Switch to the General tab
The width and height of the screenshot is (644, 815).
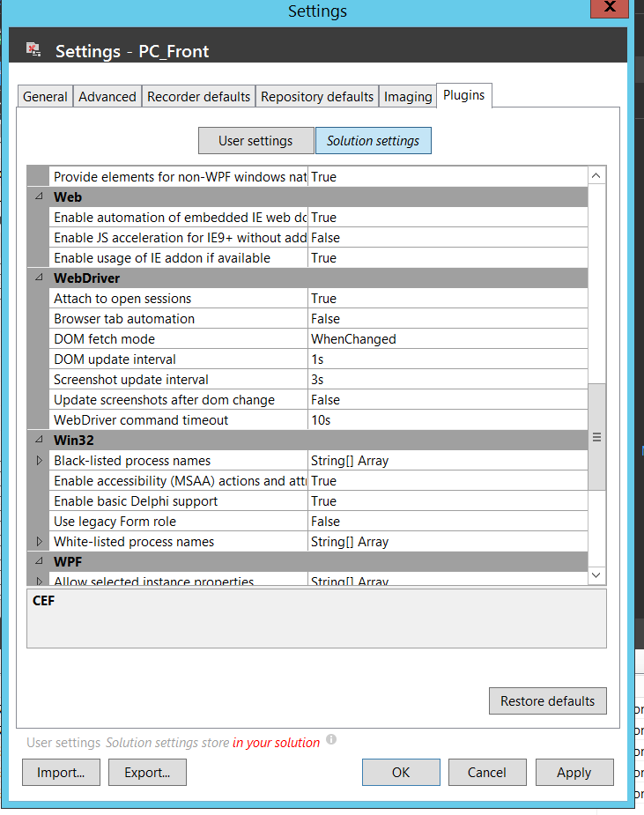click(45, 97)
